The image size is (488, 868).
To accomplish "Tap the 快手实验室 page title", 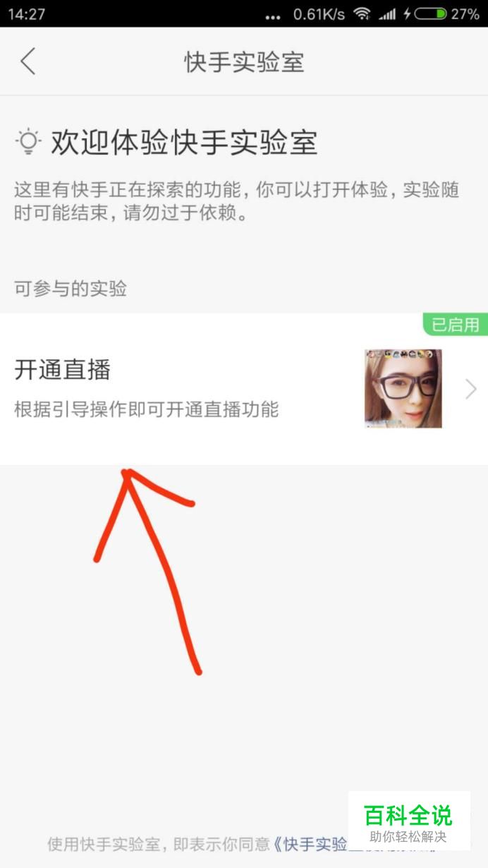I will coord(244,62).
